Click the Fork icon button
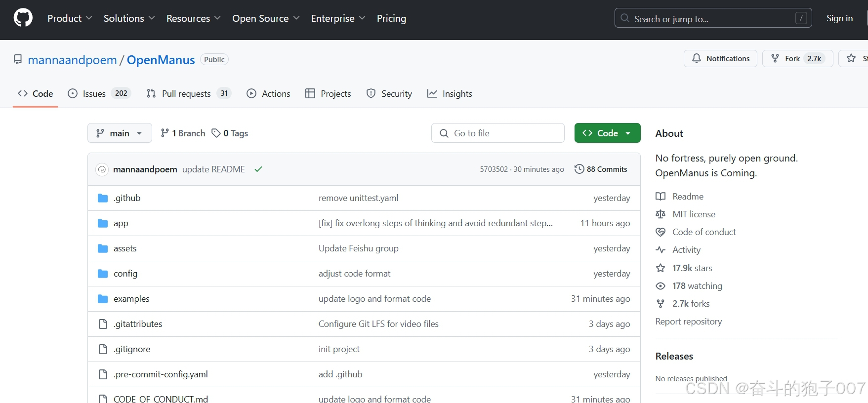The width and height of the screenshot is (868, 403). click(x=775, y=58)
